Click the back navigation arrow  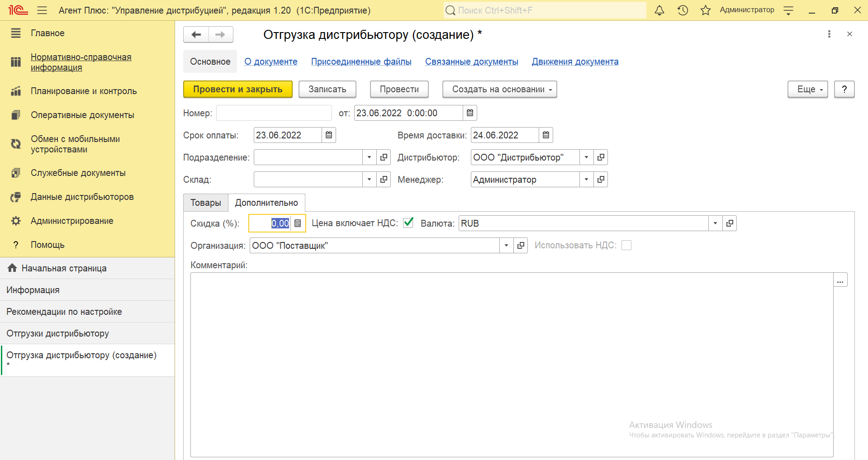[196, 34]
